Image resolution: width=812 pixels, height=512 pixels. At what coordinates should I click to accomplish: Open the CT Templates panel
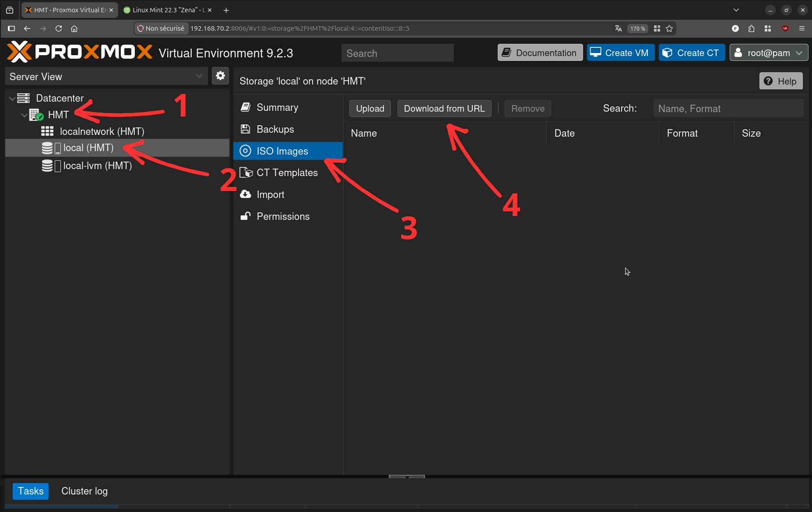pos(288,173)
